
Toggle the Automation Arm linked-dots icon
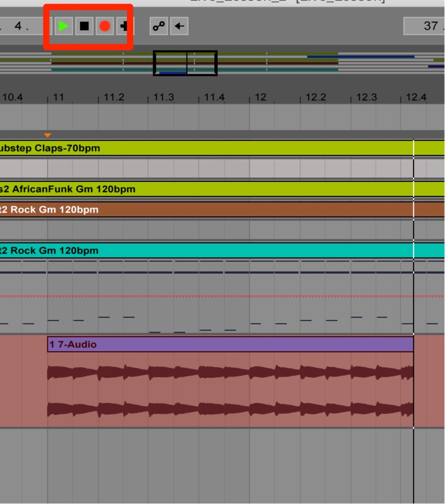(x=158, y=26)
